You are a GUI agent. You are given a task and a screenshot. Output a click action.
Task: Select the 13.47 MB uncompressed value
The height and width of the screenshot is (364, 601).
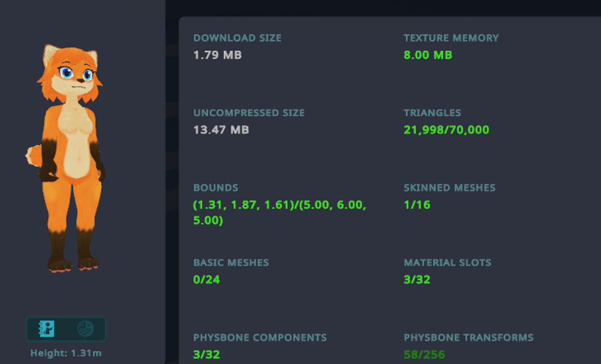pyautogui.click(x=221, y=130)
